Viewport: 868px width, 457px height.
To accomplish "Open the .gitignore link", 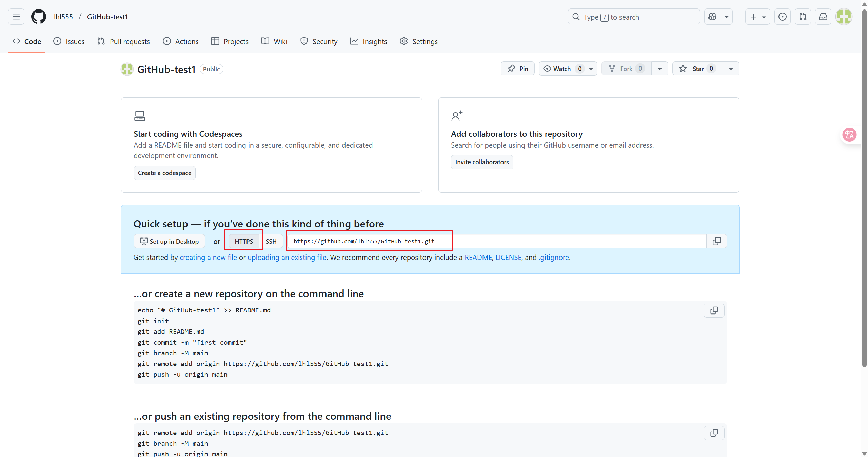I will [x=554, y=258].
